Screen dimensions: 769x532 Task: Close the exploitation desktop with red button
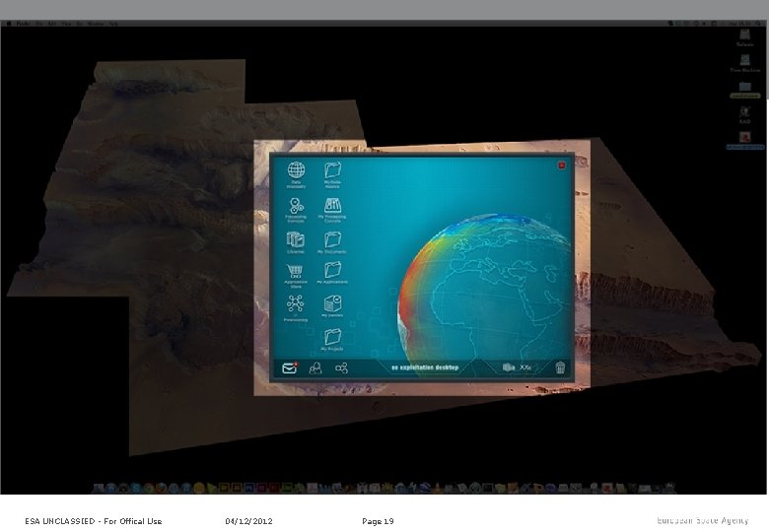562,166
